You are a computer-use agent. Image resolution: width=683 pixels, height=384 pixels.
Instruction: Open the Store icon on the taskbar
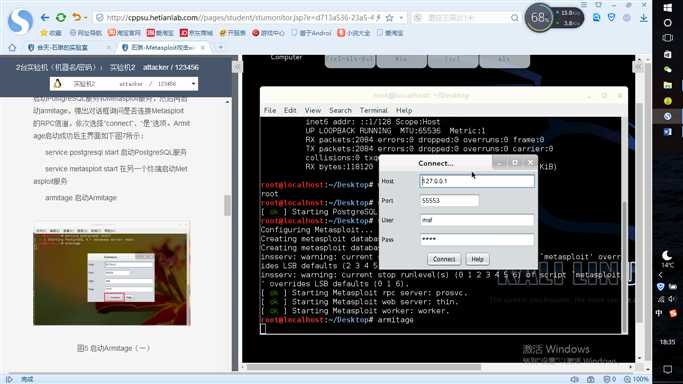(x=668, y=54)
